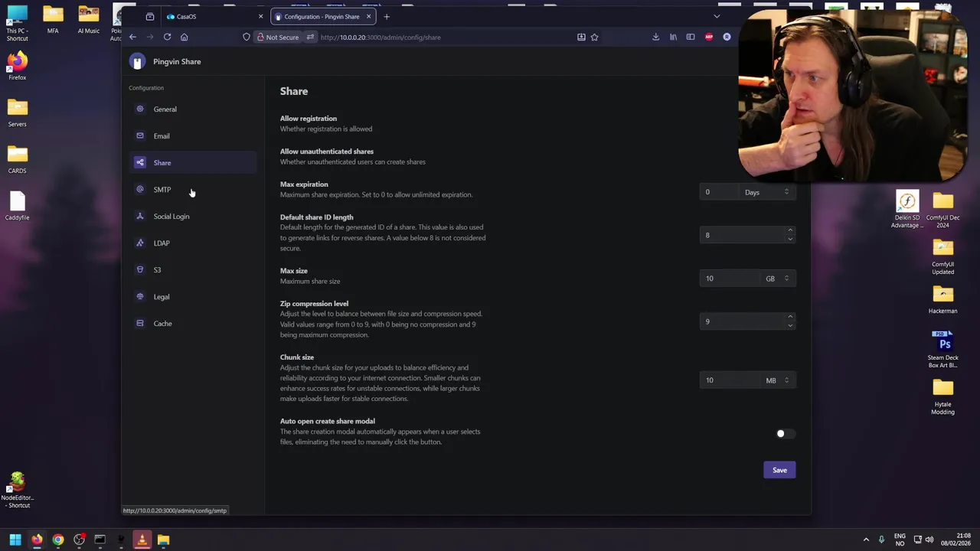Viewport: 980px width, 551px height.
Task: Click the max expiration number field
Action: (x=720, y=192)
